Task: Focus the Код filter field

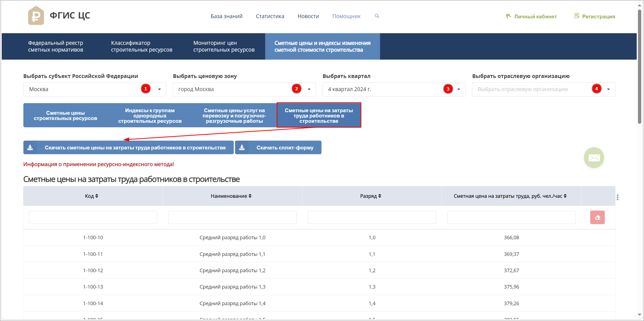Action: pyautogui.click(x=93, y=217)
